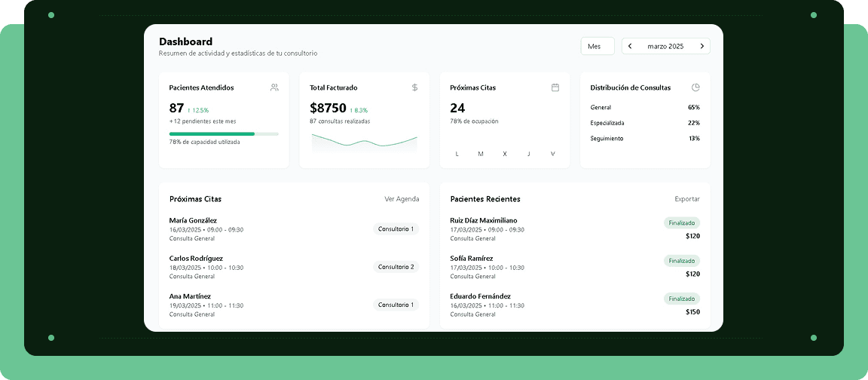868x380 pixels.
Task: Go to previous month with left chevron
Action: click(630, 47)
